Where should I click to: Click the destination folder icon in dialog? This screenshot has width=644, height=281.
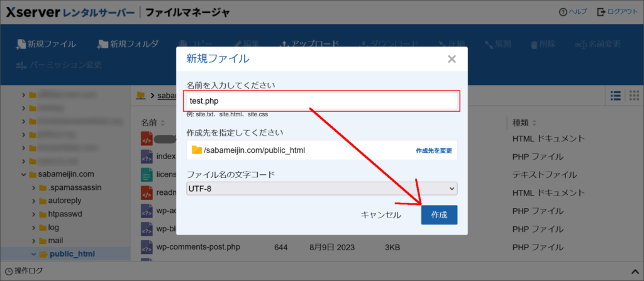tap(197, 150)
